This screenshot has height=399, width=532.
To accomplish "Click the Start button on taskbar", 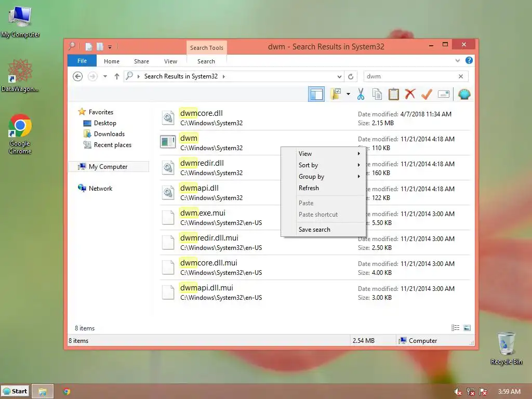I will pos(15,391).
